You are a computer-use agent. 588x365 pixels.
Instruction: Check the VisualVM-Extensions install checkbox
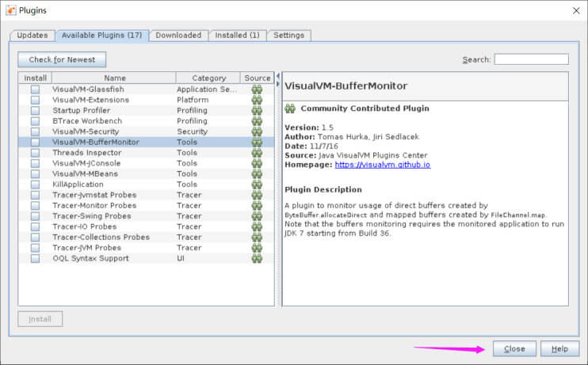click(35, 100)
